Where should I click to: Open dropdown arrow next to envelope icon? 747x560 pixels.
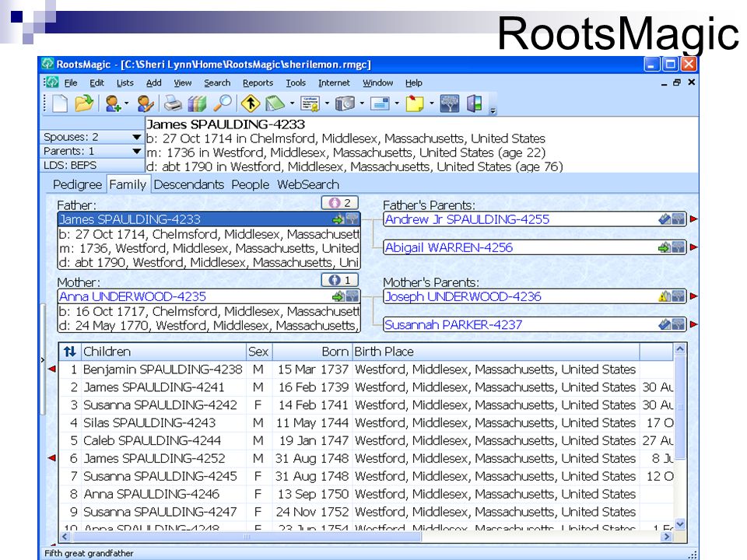pyautogui.click(x=397, y=103)
